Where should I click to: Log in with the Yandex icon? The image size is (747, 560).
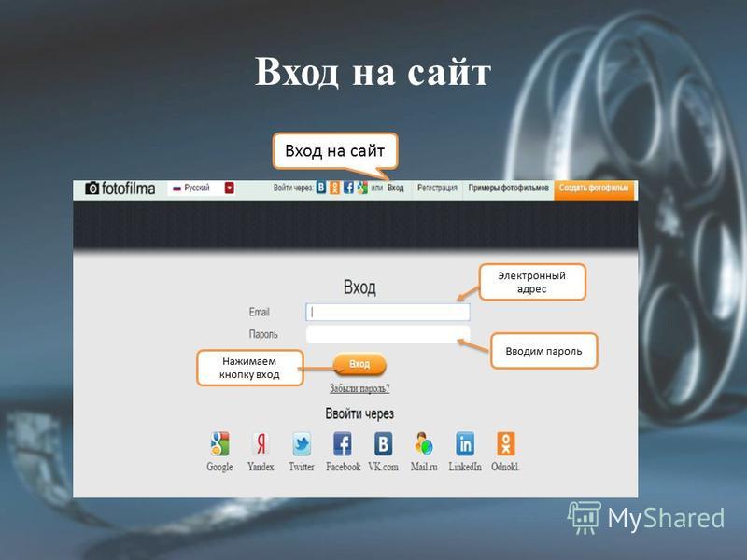pyautogui.click(x=261, y=444)
